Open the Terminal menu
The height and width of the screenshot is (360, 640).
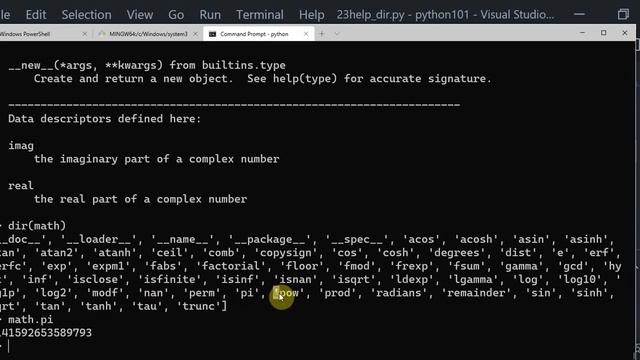[260, 15]
